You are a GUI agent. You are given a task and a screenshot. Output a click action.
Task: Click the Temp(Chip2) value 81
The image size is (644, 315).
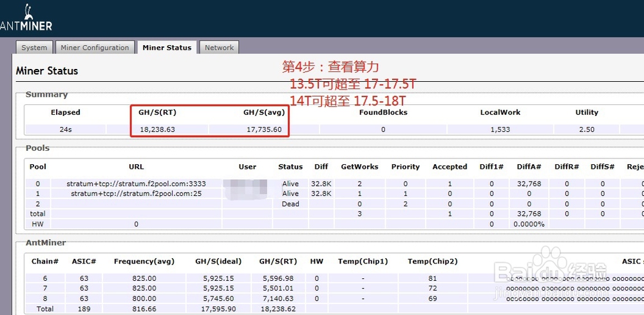click(433, 278)
